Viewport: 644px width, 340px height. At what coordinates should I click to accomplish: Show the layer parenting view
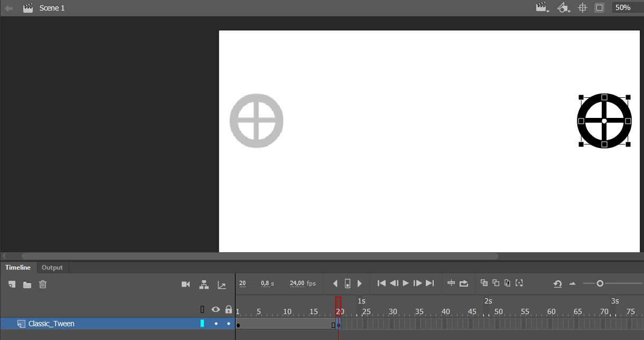coord(203,284)
